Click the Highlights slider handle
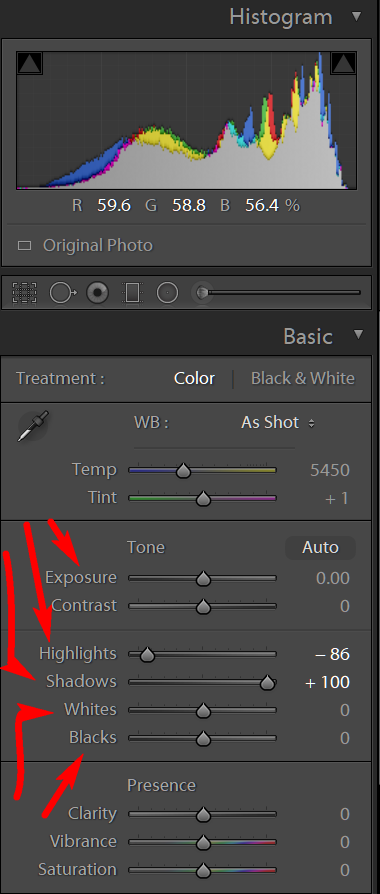Screen dimensions: 380x894 pyautogui.click(x=147, y=655)
